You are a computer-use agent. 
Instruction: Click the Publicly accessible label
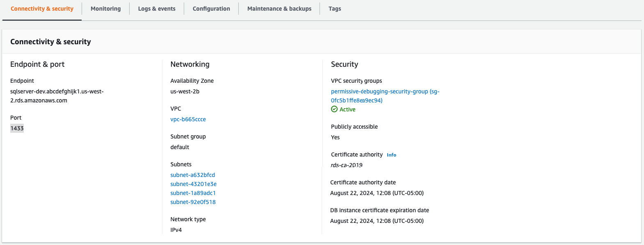(x=354, y=127)
